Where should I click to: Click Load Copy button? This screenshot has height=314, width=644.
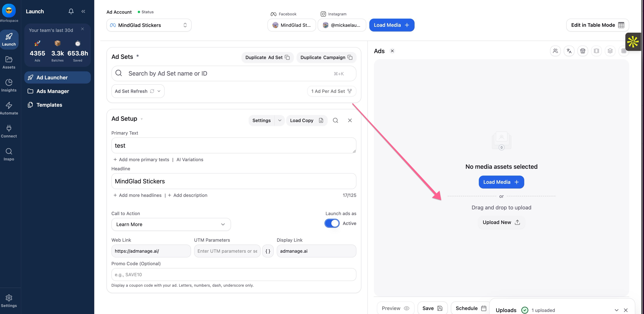click(307, 120)
